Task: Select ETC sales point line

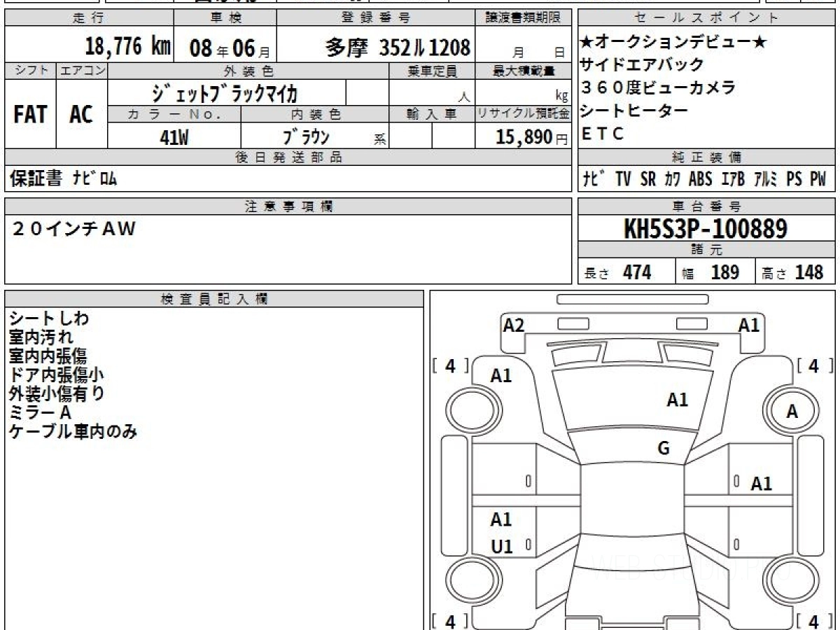Action: (602, 134)
